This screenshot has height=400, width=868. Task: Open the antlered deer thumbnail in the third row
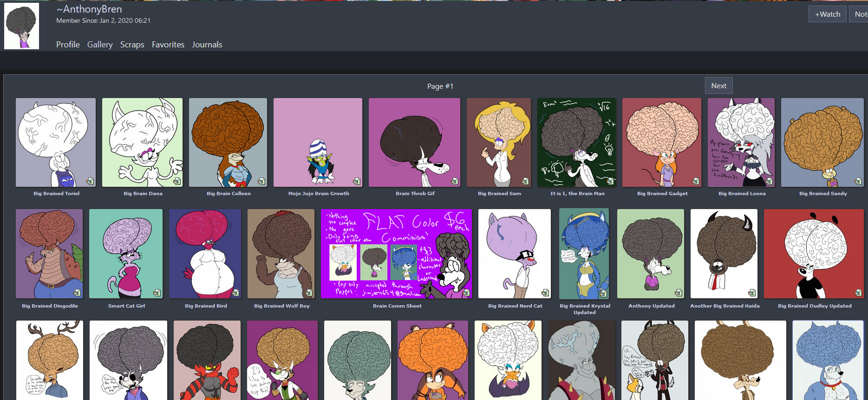pyautogui.click(x=50, y=360)
